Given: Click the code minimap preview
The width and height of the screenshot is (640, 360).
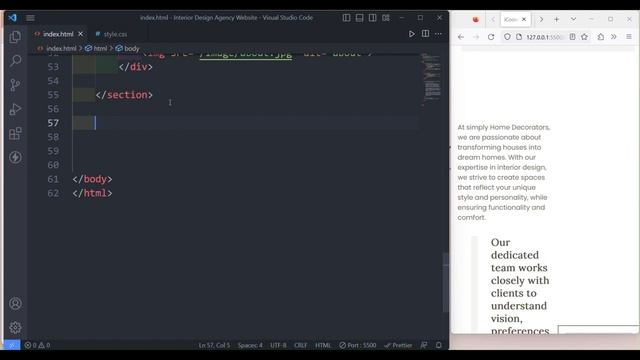Looking at the screenshot, I should click(x=431, y=80).
